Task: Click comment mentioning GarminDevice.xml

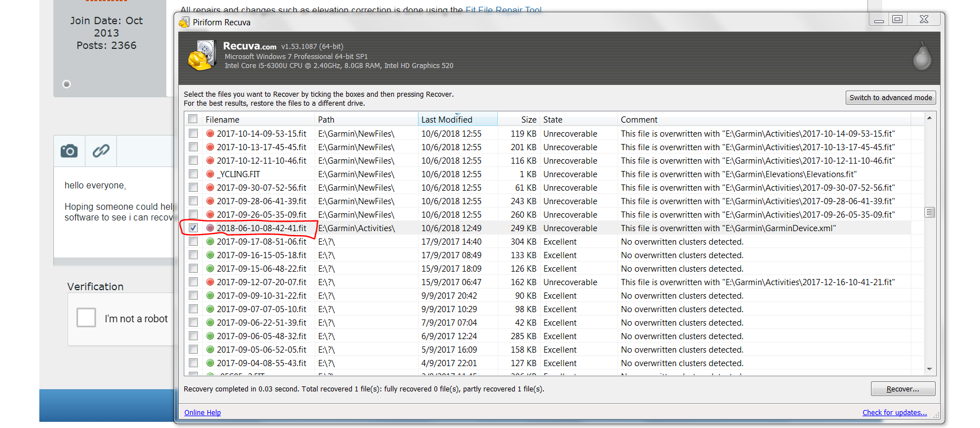Action: [x=728, y=228]
